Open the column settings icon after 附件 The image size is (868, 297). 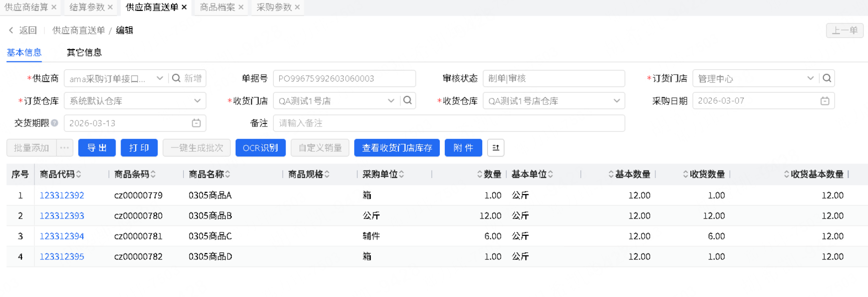pos(496,148)
